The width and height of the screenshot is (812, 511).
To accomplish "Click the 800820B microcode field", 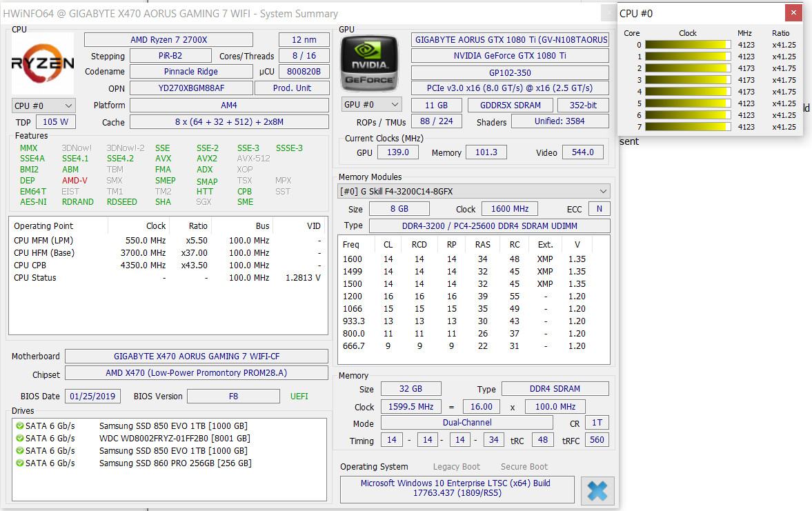I will [304, 72].
